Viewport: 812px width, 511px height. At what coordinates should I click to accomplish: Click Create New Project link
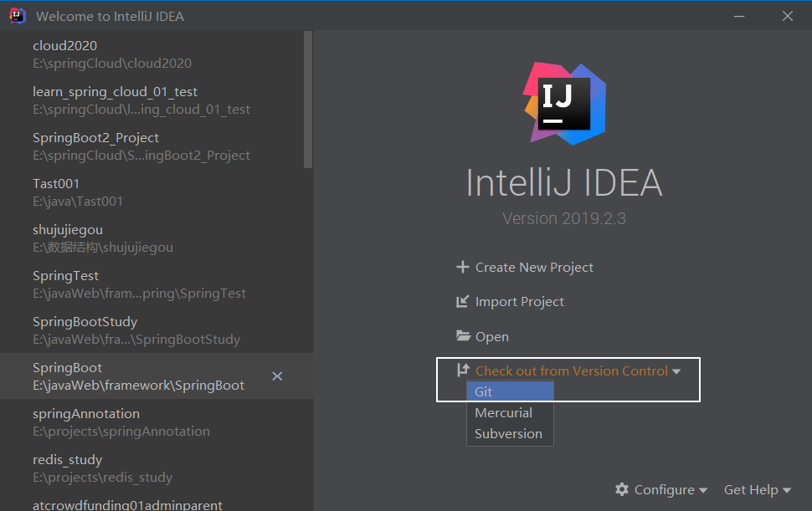tap(534, 268)
